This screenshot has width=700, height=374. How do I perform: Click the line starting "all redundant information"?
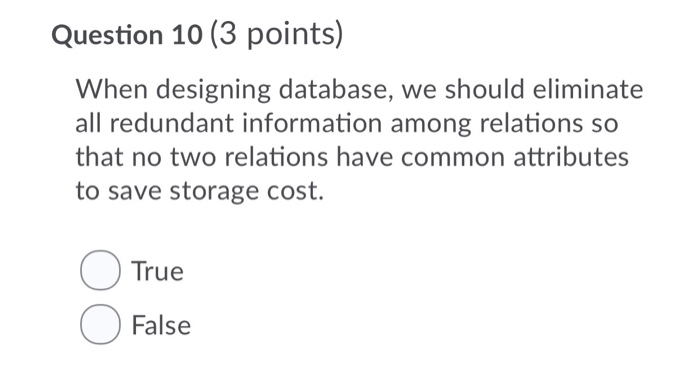(x=347, y=124)
